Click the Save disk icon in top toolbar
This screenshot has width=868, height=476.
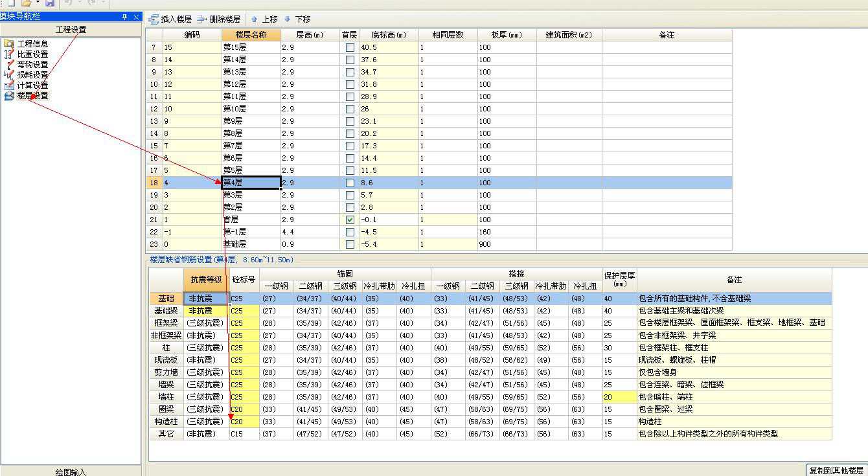50,3
